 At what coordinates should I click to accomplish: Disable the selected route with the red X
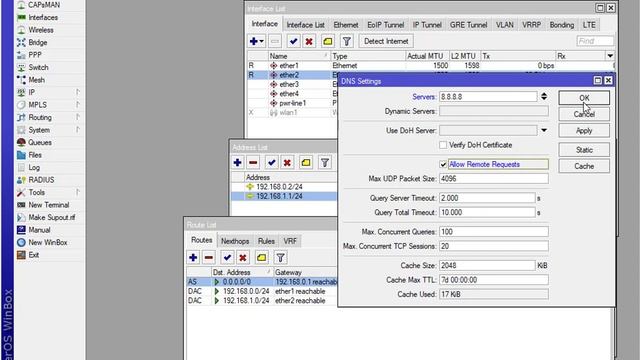(243, 258)
